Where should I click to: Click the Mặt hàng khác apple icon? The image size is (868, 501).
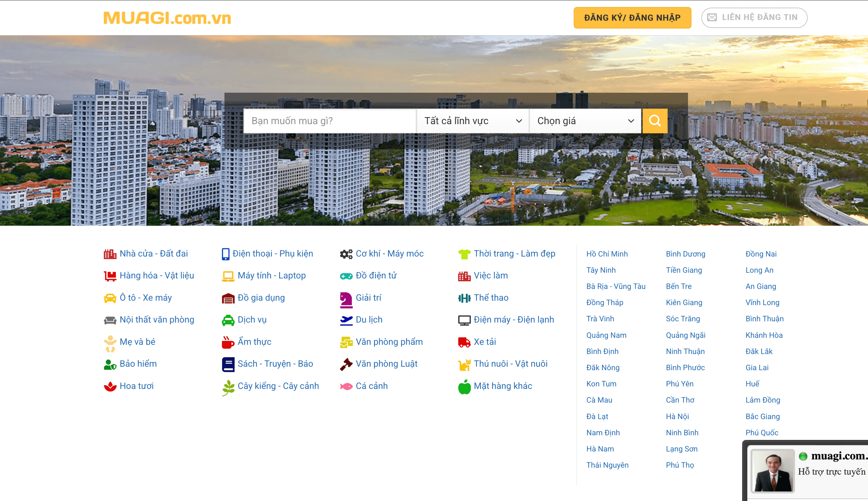click(x=464, y=386)
